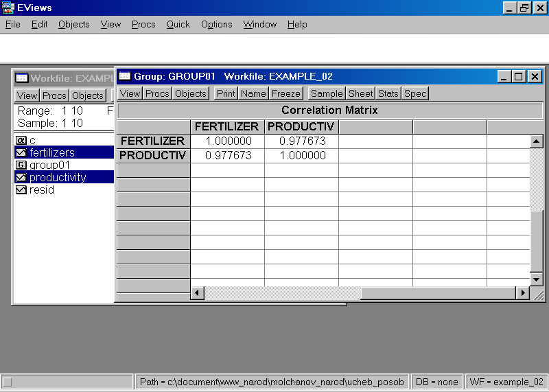The image size is (549, 392).
Task: Open the Quick menu
Action: 178,25
